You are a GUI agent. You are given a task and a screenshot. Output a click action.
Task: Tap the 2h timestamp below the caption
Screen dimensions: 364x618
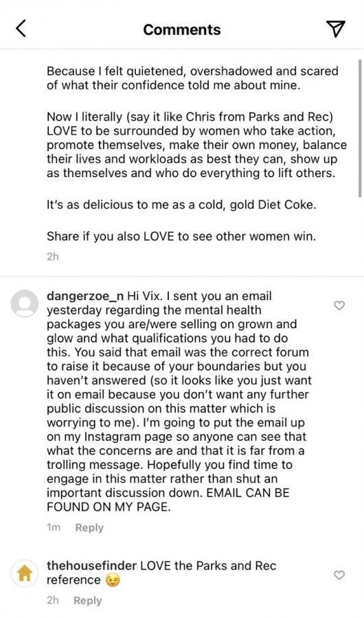point(52,257)
